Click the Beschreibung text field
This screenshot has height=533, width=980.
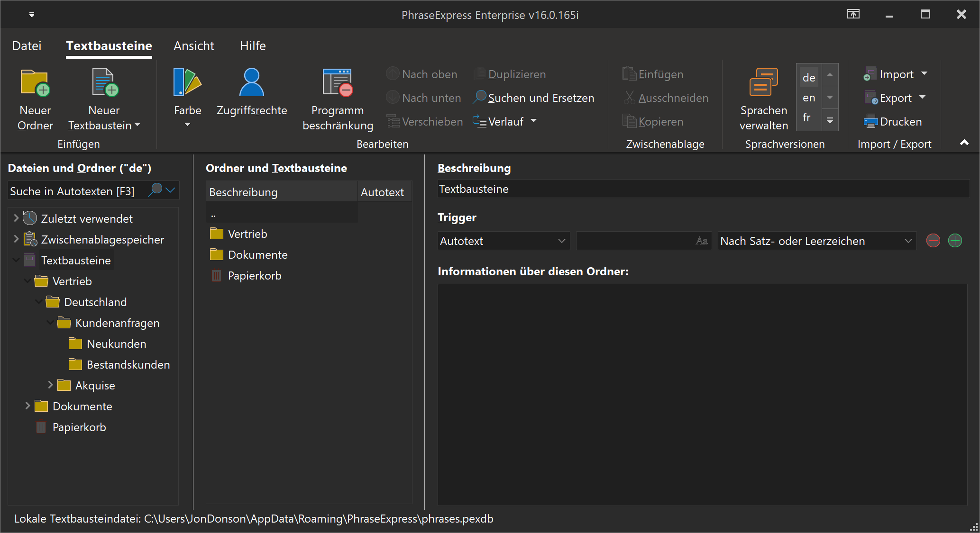pyautogui.click(x=703, y=189)
